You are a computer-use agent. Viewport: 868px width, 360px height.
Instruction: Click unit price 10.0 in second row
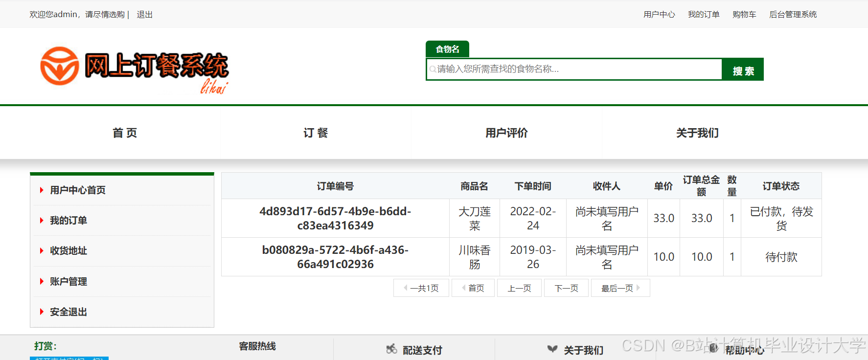(664, 257)
